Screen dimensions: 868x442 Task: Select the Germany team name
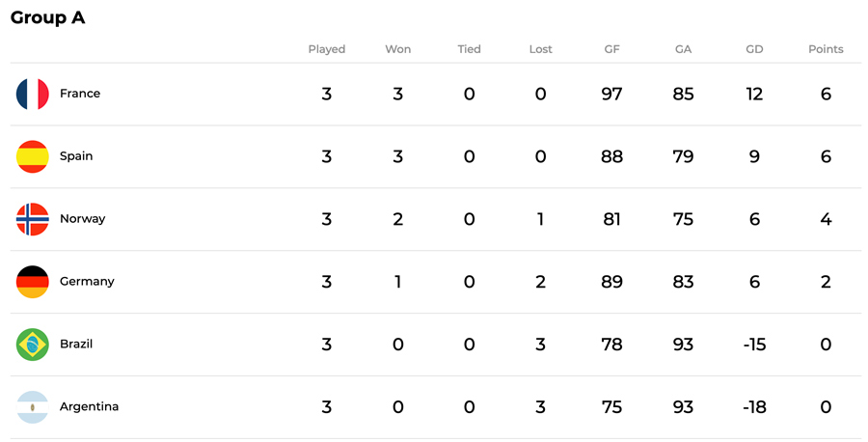[x=87, y=282]
